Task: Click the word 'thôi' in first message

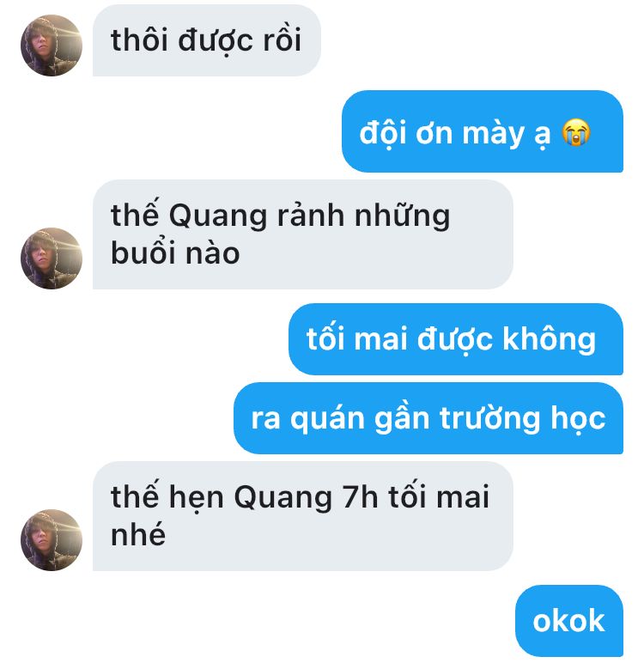Action: (x=139, y=40)
